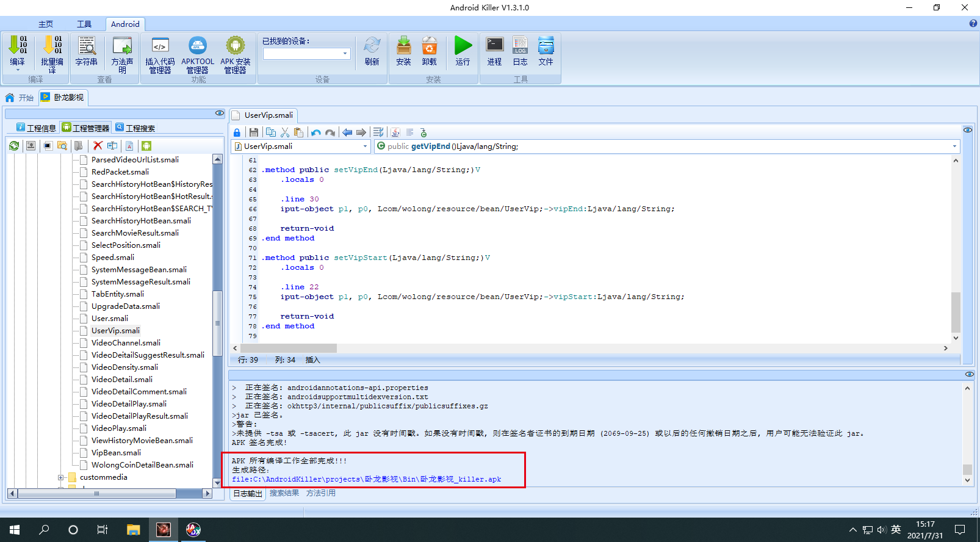Switch to the 开始 start tab
The height and width of the screenshot is (542, 980).
coord(20,98)
